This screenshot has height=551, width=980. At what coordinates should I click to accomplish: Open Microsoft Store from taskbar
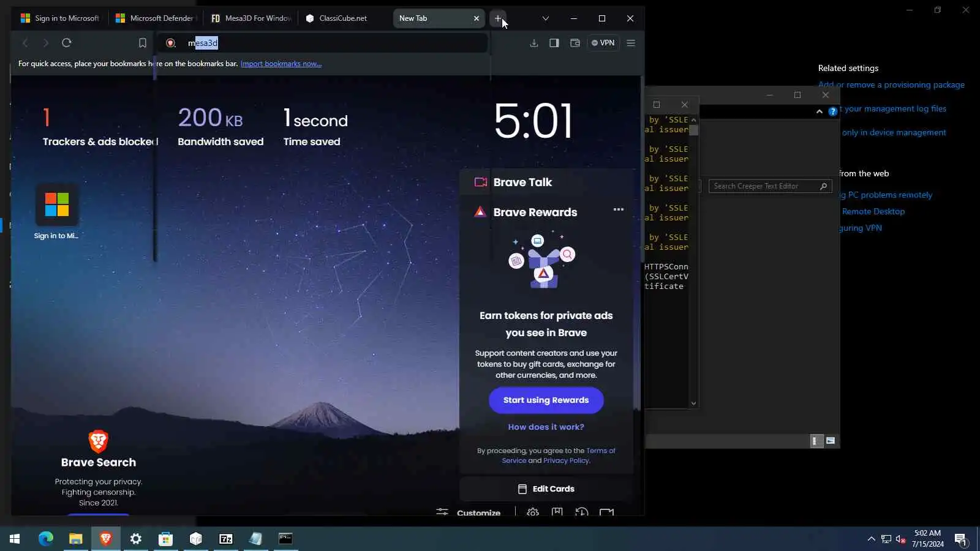(166, 539)
